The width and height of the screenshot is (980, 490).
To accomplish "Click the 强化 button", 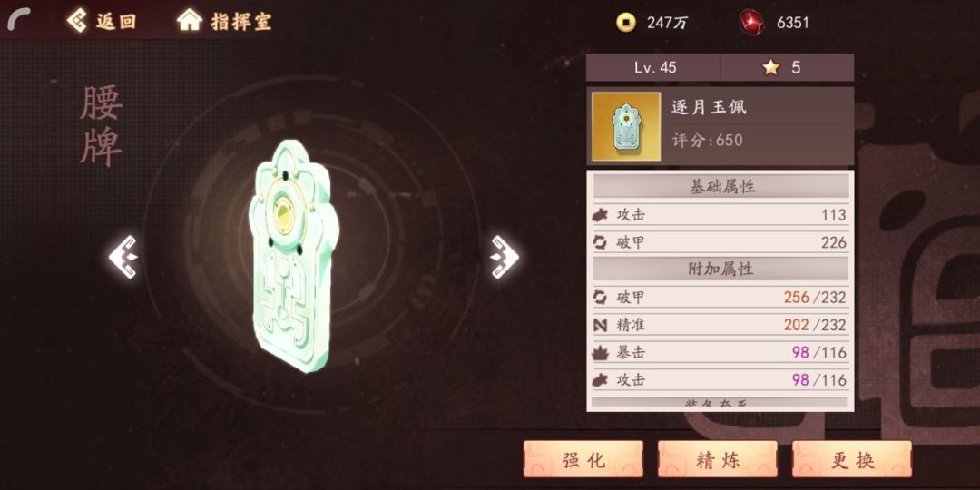I will point(583,459).
